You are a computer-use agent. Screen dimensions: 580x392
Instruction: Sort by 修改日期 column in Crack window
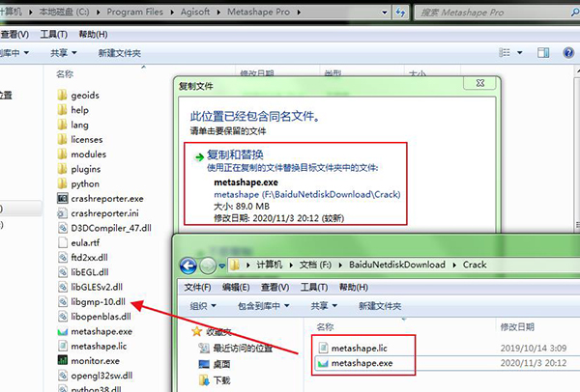517,327
